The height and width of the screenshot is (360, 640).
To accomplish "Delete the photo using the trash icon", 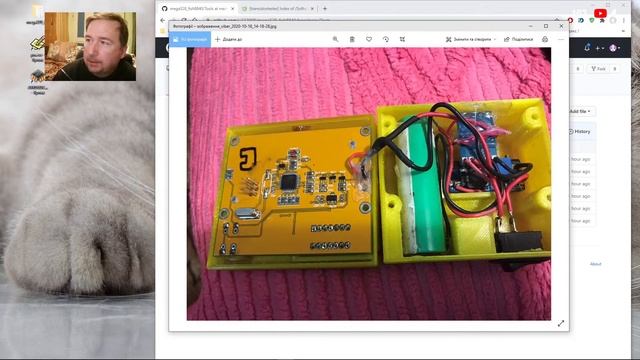I will pos(352,39).
